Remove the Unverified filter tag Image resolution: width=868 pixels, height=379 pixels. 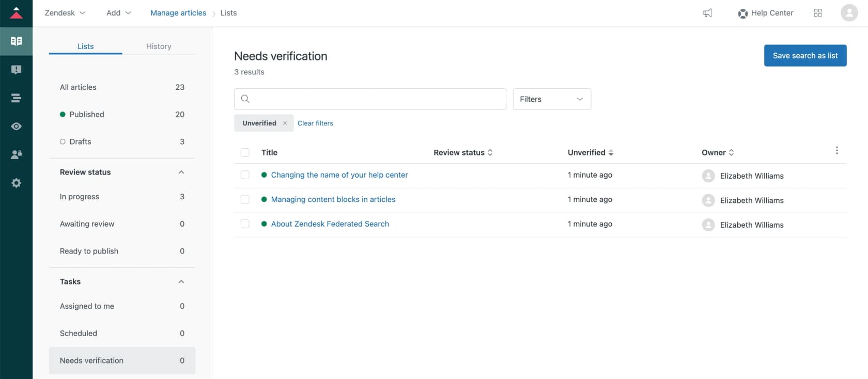(285, 123)
